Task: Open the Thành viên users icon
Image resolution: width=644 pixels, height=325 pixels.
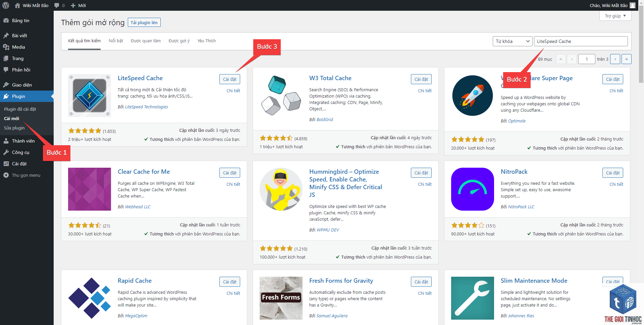Action: point(6,141)
